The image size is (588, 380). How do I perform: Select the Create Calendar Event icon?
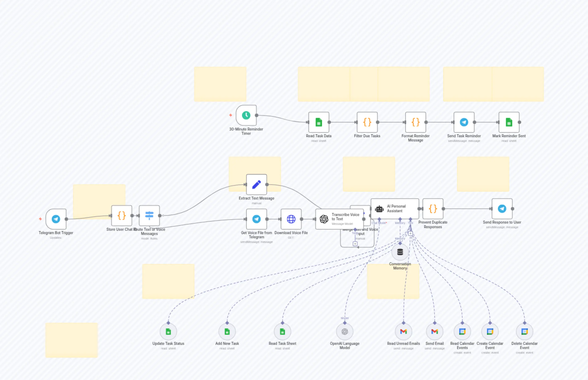click(x=490, y=332)
